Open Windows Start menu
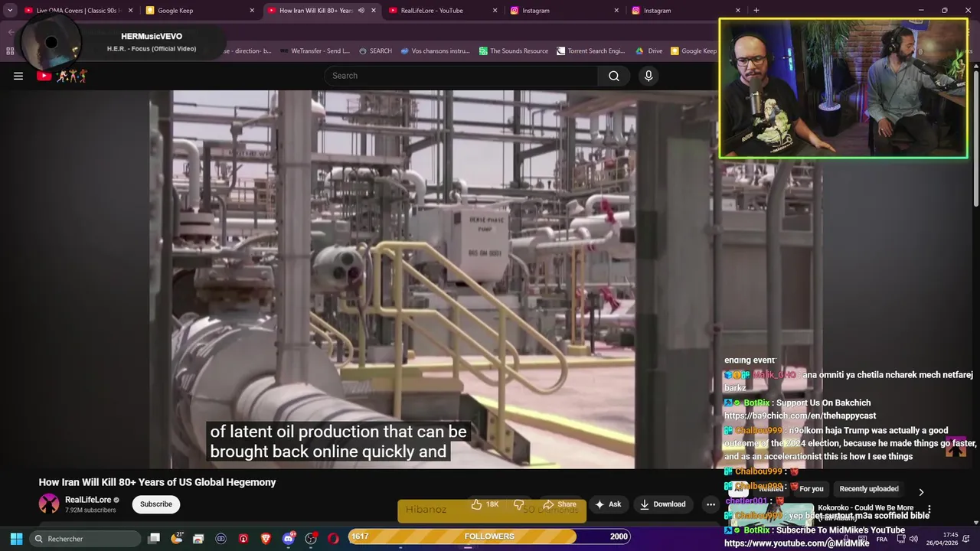Image resolution: width=980 pixels, height=551 pixels. (16, 539)
